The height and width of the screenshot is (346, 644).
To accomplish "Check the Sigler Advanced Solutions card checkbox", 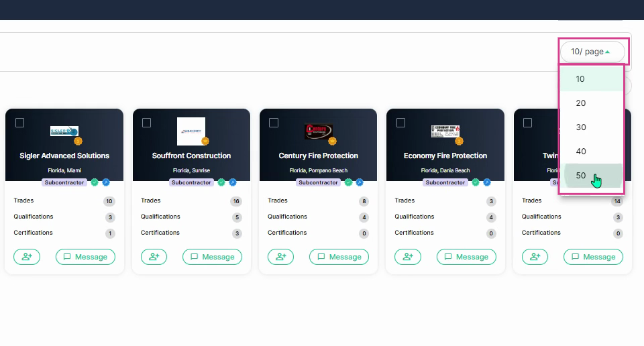I will (x=19, y=123).
